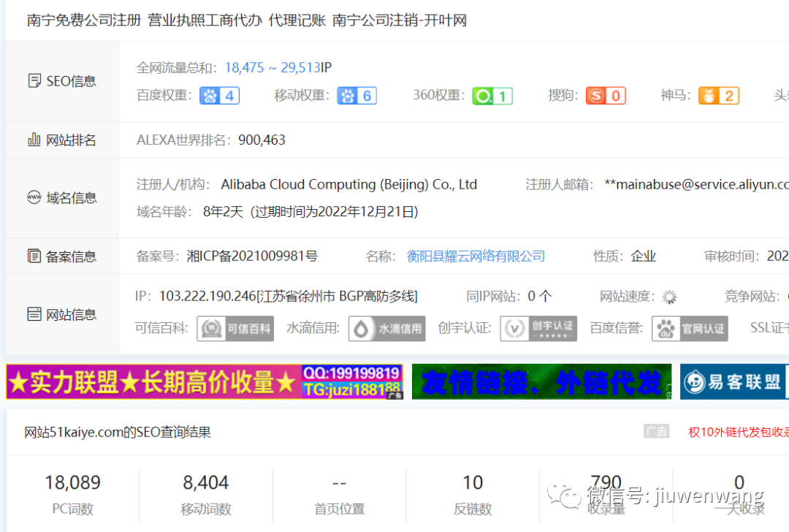Click the 域名信息 www globe icon

pos(34,197)
